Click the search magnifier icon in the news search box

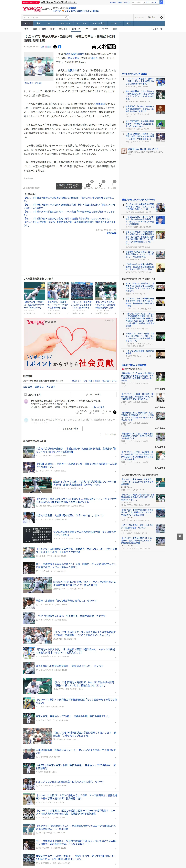click(66, 17)
